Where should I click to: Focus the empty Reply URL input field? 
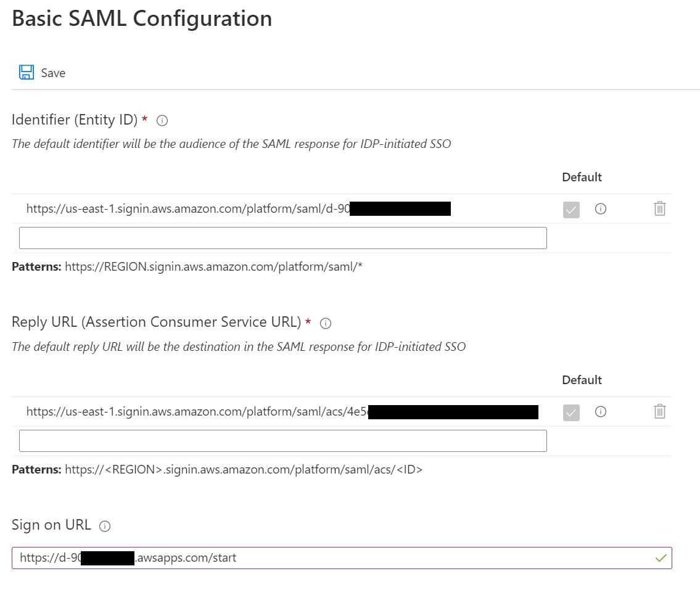click(x=282, y=441)
